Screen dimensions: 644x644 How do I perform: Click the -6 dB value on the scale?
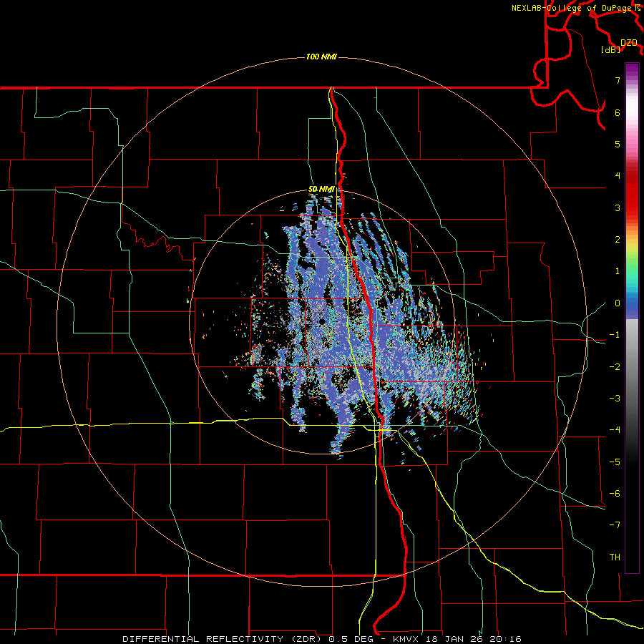[615, 494]
